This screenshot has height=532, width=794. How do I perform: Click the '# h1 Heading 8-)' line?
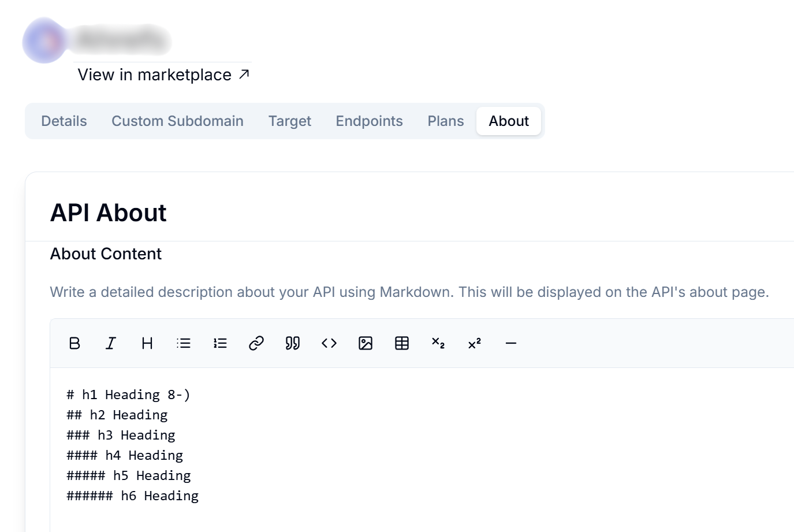pyautogui.click(x=128, y=395)
